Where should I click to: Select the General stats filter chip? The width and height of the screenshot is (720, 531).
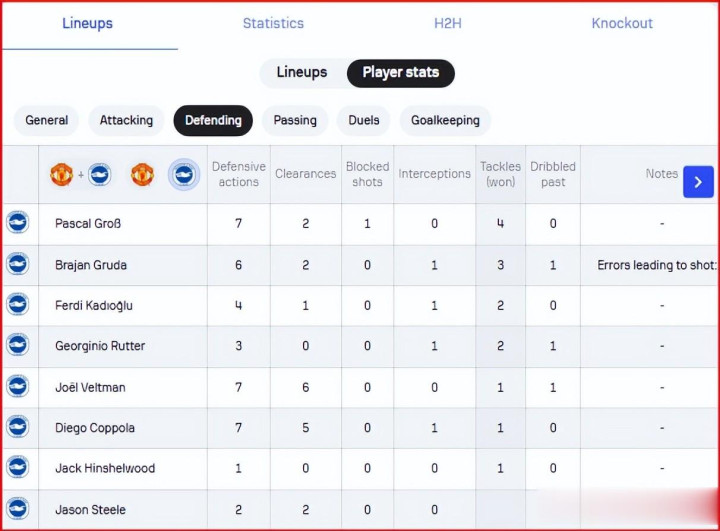(47, 120)
